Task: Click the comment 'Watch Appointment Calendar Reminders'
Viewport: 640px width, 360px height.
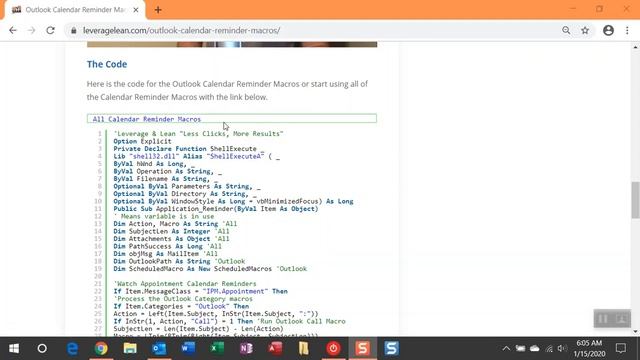Action: pos(185,284)
